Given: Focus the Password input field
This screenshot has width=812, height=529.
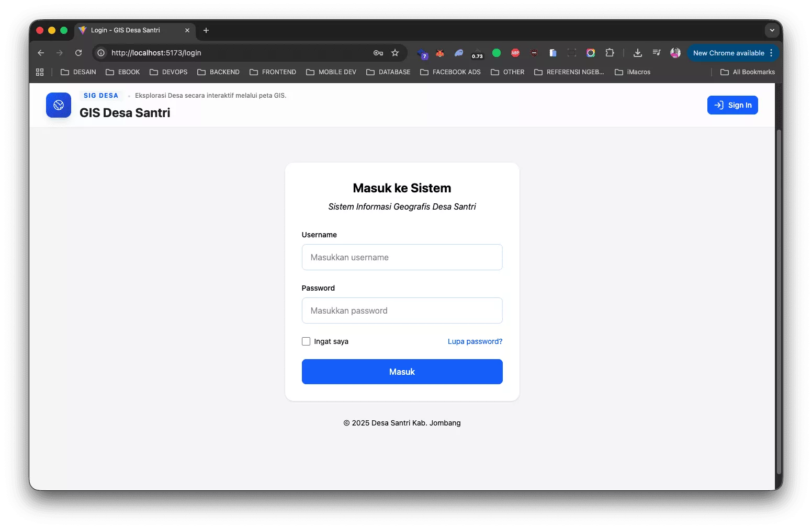Looking at the screenshot, I should (x=402, y=310).
